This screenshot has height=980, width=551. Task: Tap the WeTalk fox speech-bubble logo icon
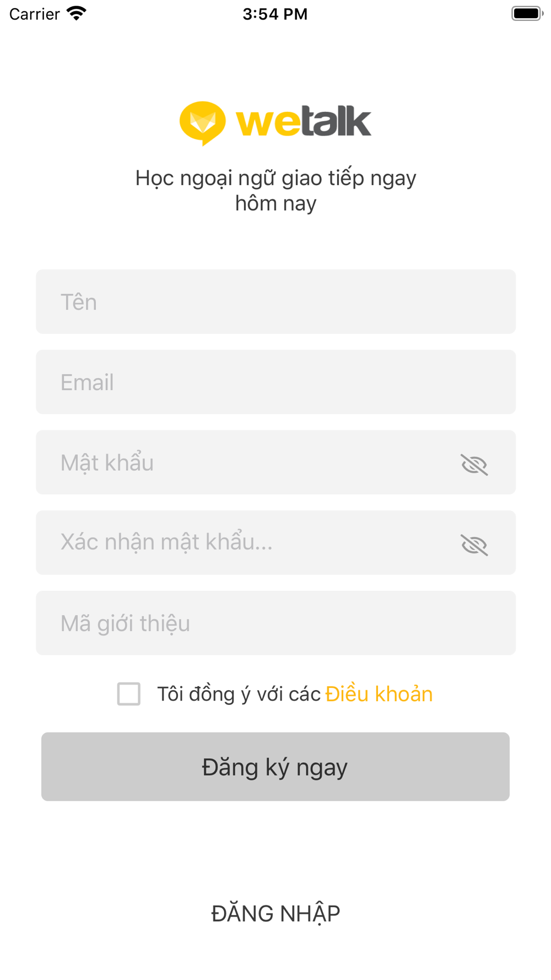202,123
